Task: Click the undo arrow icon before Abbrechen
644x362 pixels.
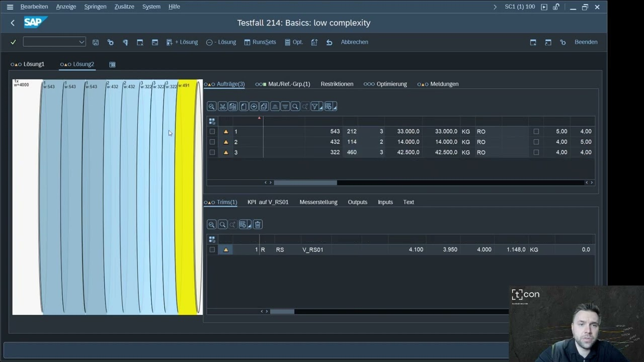Action: (x=329, y=42)
